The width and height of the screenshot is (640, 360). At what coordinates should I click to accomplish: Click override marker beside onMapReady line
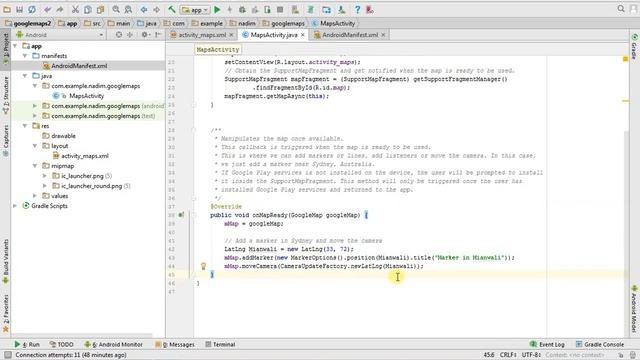pyautogui.click(x=181, y=215)
